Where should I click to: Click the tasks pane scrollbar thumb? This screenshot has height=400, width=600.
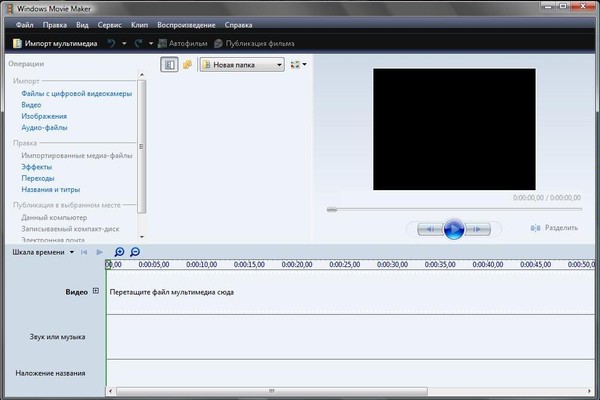[142, 147]
